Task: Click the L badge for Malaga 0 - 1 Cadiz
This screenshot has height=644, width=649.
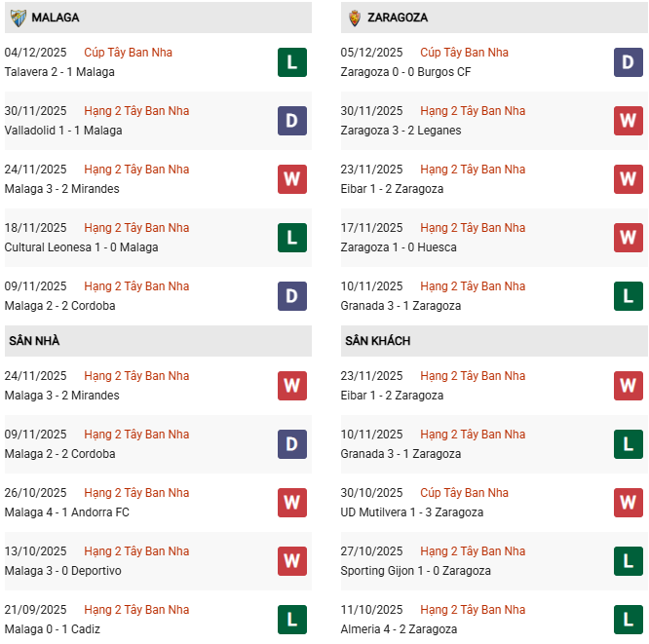Action: (x=291, y=620)
